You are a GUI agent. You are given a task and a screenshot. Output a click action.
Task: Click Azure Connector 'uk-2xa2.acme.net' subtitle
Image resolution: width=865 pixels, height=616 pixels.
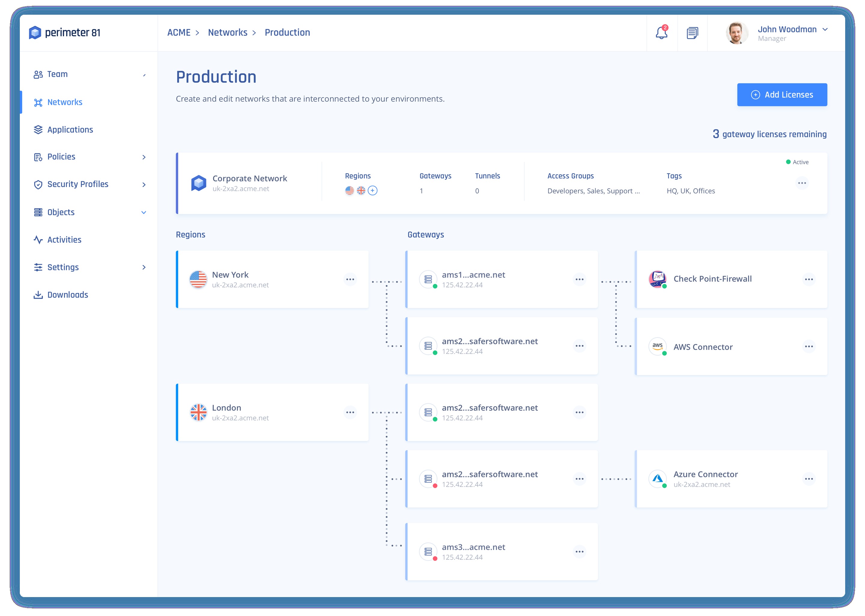click(x=702, y=485)
